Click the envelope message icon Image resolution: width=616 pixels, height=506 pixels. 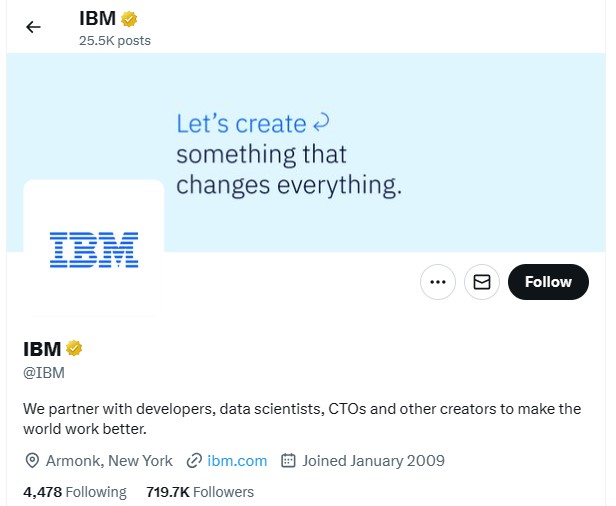(x=482, y=282)
